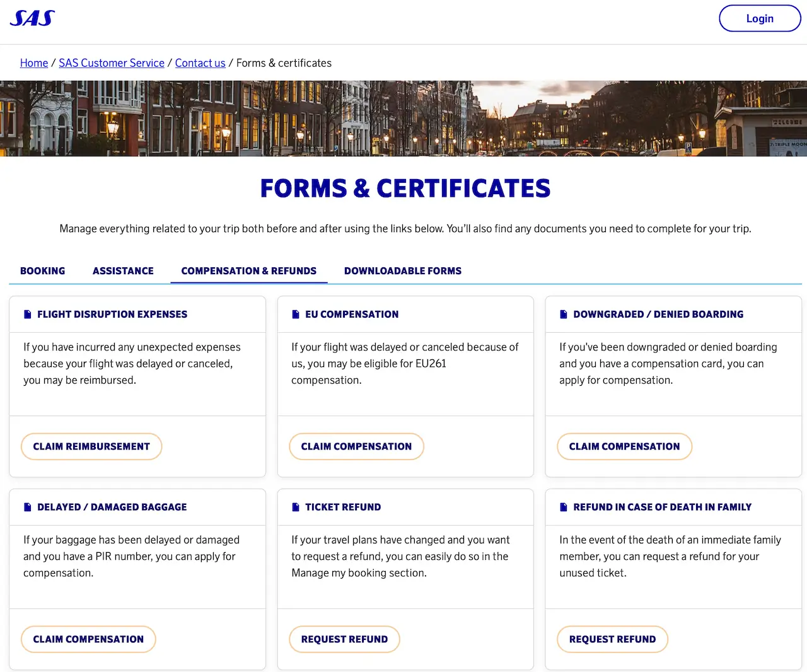Switch to the Assistance tab

point(123,271)
